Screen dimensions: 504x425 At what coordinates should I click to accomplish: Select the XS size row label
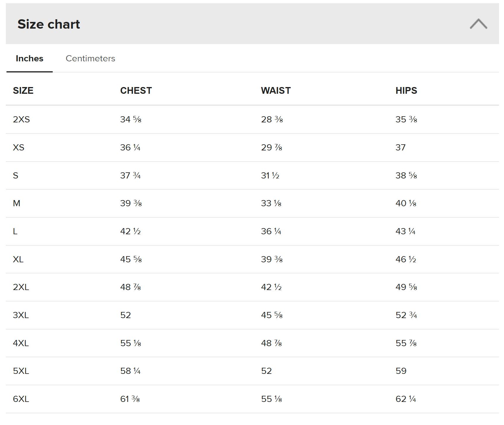[19, 148]
